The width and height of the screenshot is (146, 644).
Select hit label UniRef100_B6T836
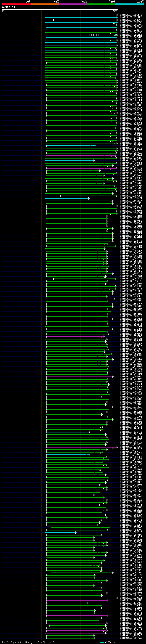(x=131, y=414)
